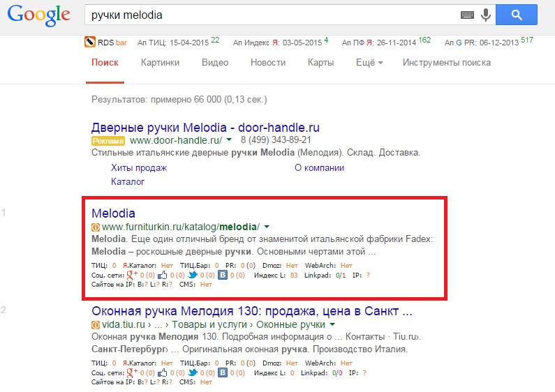The height and width of the screenshot is (392, 555).
Task: Click 'Я.Каталог: Нет' in vida.tiu.ru result
Action: pos(147,363)
